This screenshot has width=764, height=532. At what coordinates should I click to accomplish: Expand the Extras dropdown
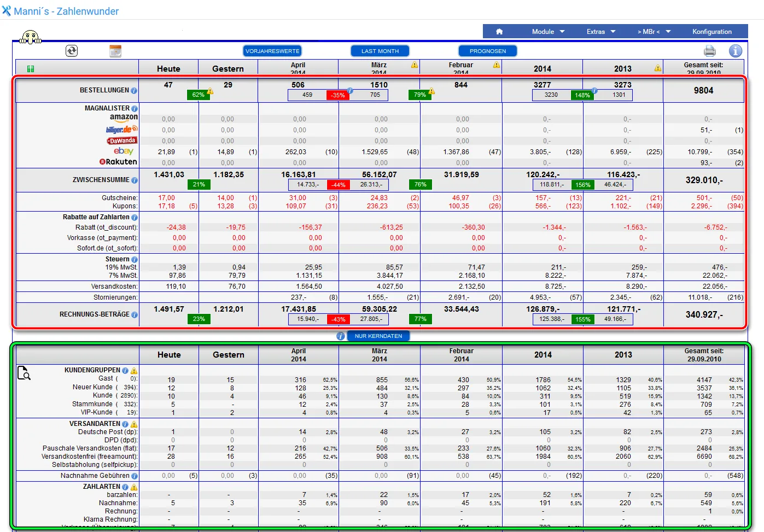point(601,32)
